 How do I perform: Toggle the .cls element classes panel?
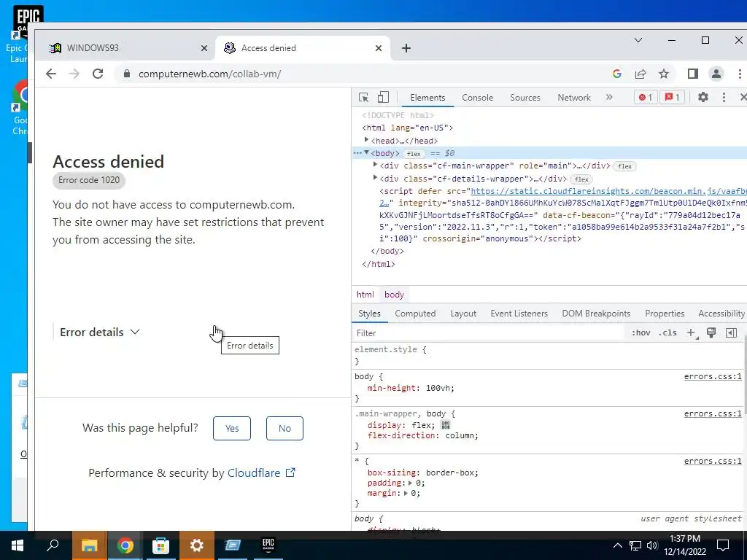tap(667, 332)
